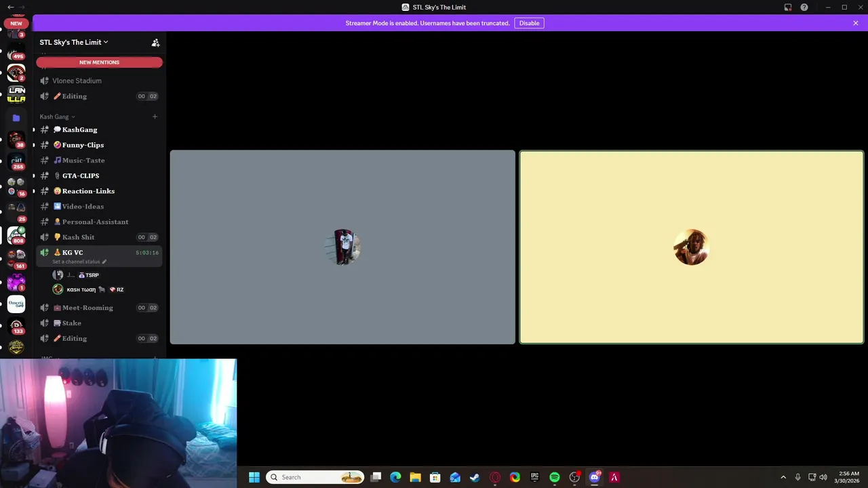The height and width of the screenshot is (488, 868).
Task: Disable Streamer Mode from the purple banner
Action: 529,23
